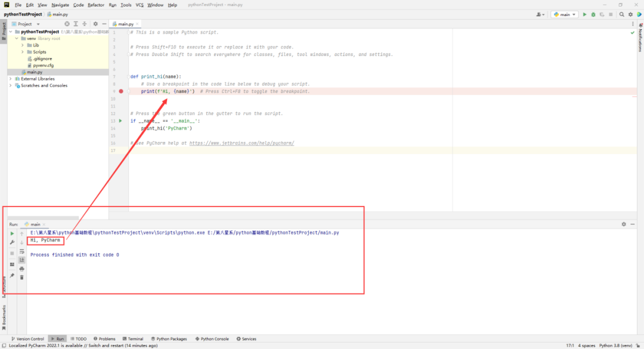Viewport: 644px width, 349px height.
Task: Open the JetBrains Toolbox colorful icon
Action: [x=639, y=14]
